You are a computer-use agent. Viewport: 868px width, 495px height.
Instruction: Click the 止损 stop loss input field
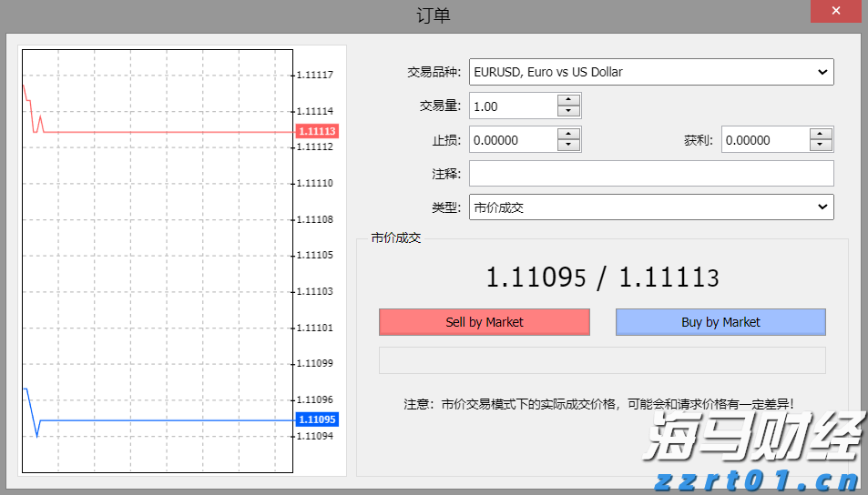tap(514, 140)
